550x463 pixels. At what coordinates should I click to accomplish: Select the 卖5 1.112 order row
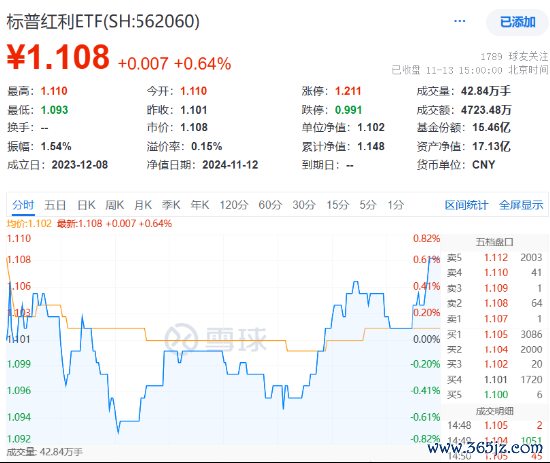point(495,258)
